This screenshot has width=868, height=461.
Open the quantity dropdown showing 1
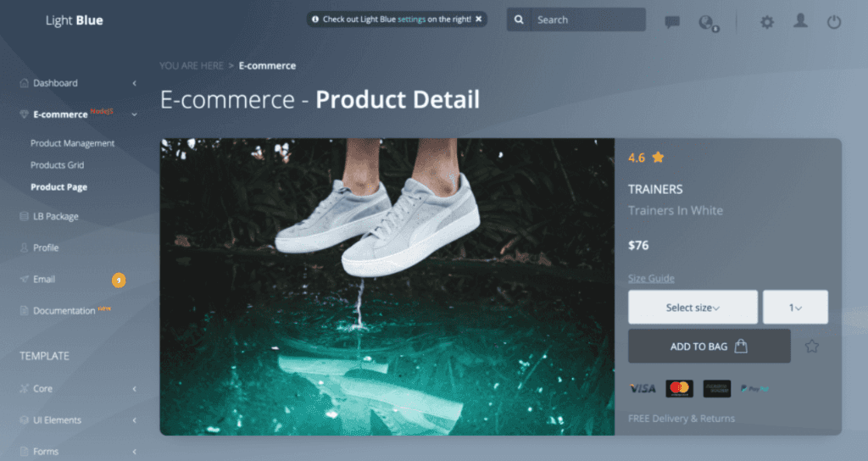pos(795,307)
